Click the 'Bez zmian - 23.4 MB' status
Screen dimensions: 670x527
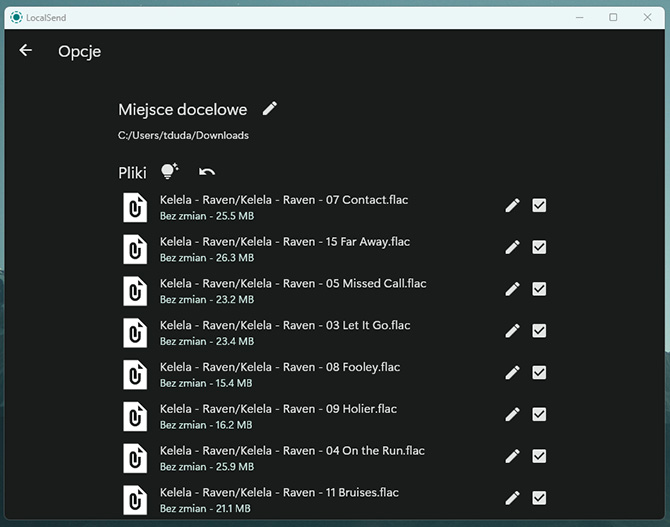pos(207,342)
